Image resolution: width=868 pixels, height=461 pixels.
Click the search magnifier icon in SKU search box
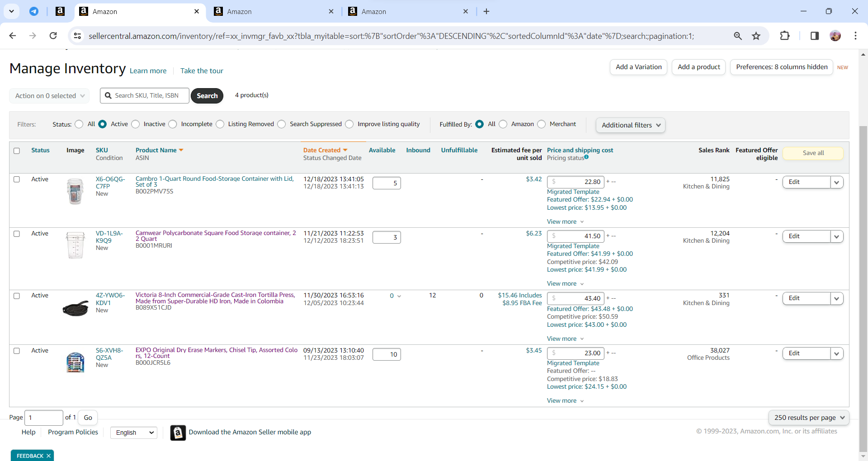108,95
